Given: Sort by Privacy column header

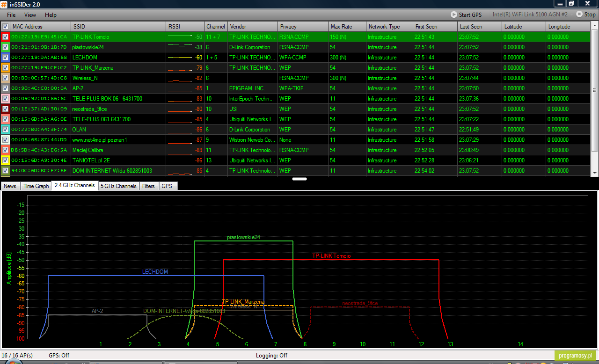Looking at the screenshot, I should point(303,27).
